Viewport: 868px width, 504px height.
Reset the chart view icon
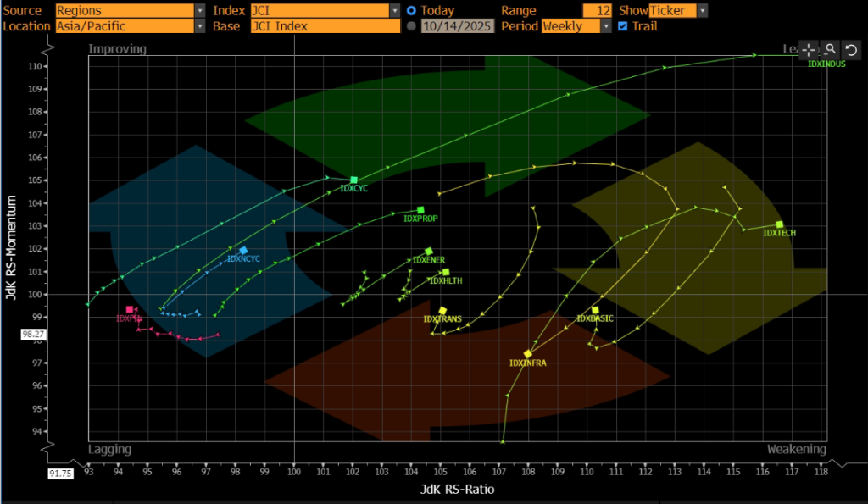[851, 50]
